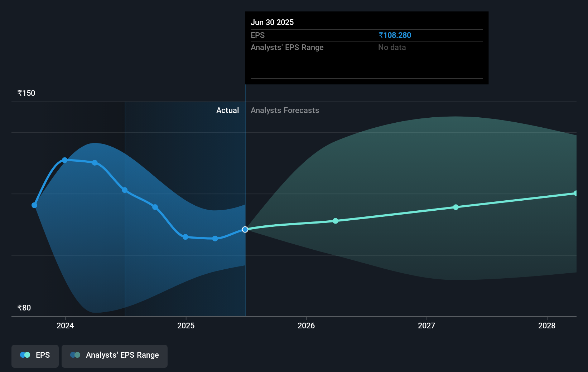Viewport: 588px width, 372px height.
Task: Select the 2027 forecast data point
Action: click(456, 207)
